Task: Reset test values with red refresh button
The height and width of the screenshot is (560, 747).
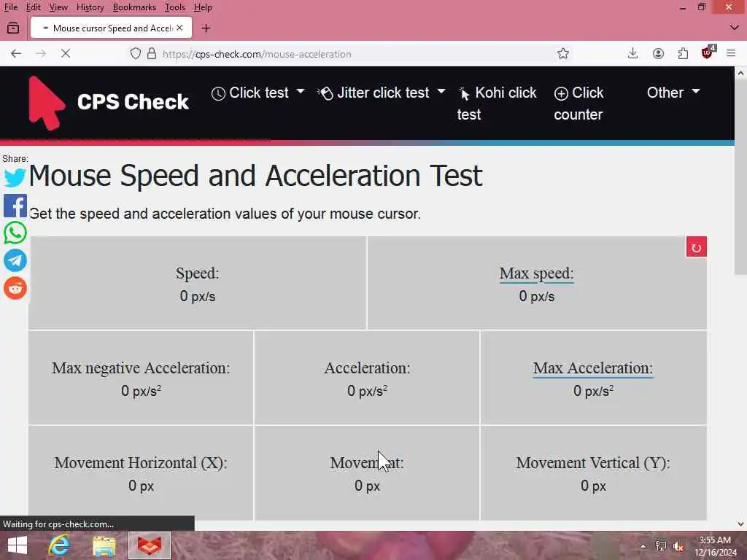Action: tap(696, 247)
